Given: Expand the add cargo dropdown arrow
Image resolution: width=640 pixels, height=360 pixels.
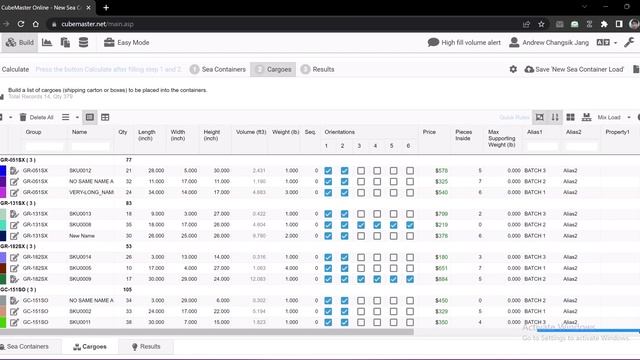Looking at the screenshot, I should pyautogui.click(x=11, y=118).
